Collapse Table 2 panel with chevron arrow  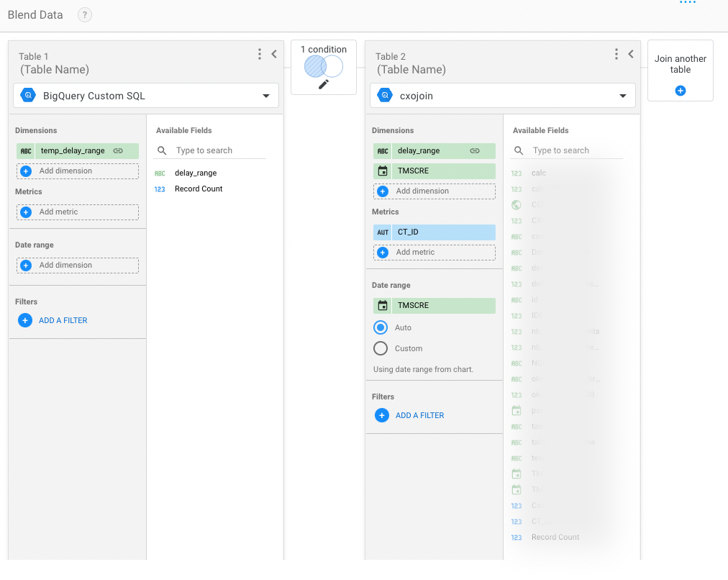pyautogui.click(x=630, y=54)
